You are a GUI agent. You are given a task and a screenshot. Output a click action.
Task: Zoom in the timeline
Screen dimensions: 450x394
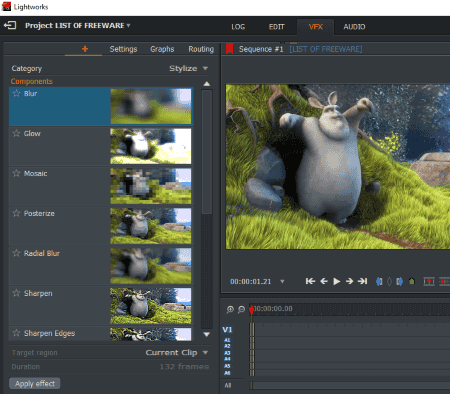230,309
